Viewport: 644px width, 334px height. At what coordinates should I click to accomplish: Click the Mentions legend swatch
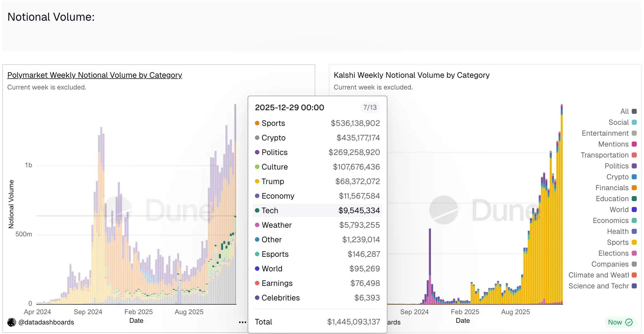[x=634, y=144]
